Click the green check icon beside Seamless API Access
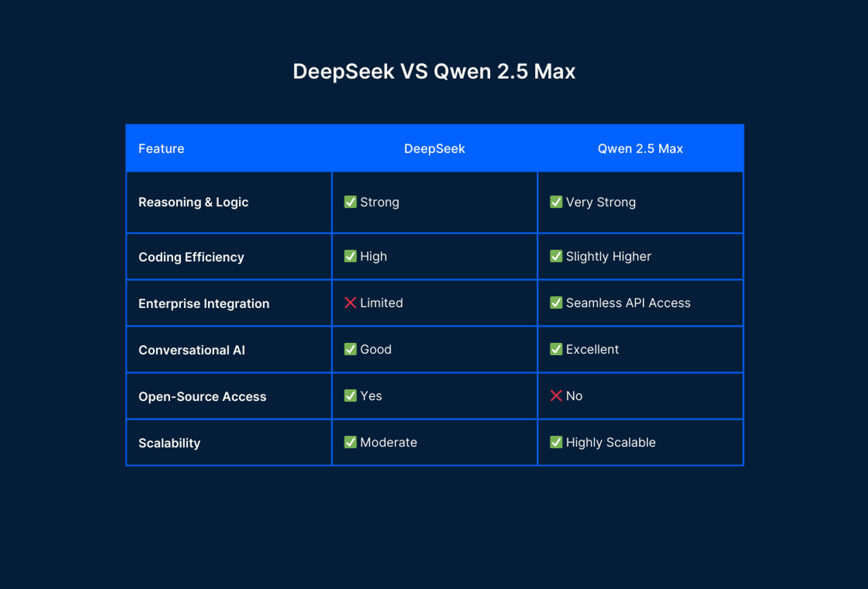Screen dimensions: 868x589 [x=556, y=303]
